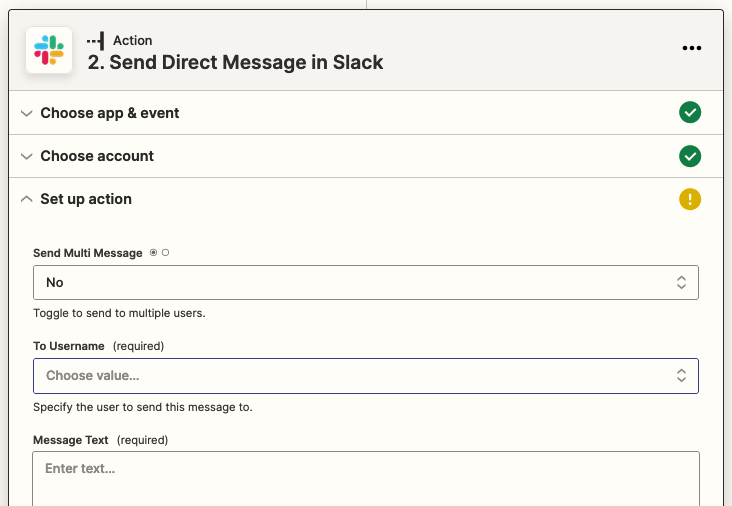Select the empty radio icon beside Send Multi Message
Image resolution: width=732 pixels, height=506 pixels.
point(165,253)
